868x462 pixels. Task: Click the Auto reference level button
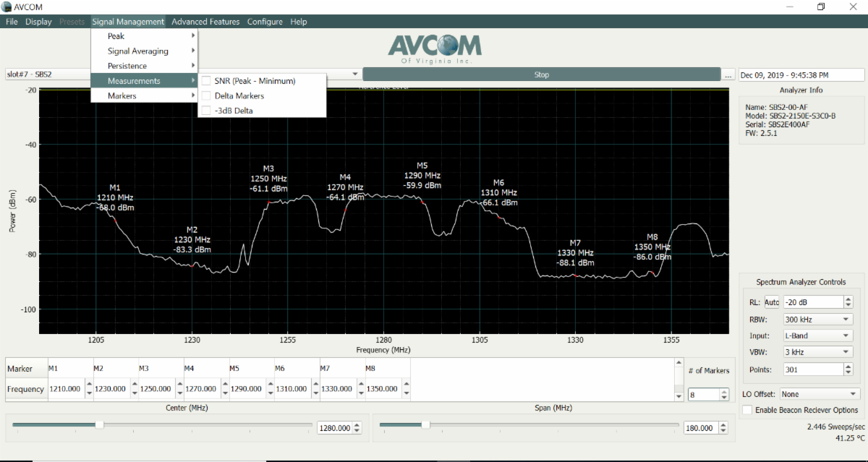(x=773, y=302)
